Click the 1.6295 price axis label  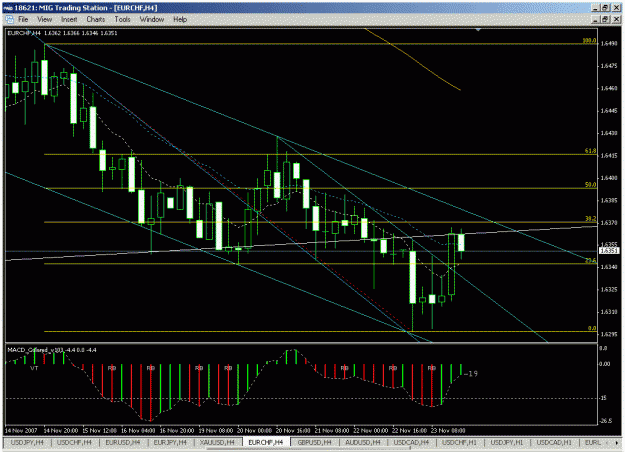click(609, 334)
